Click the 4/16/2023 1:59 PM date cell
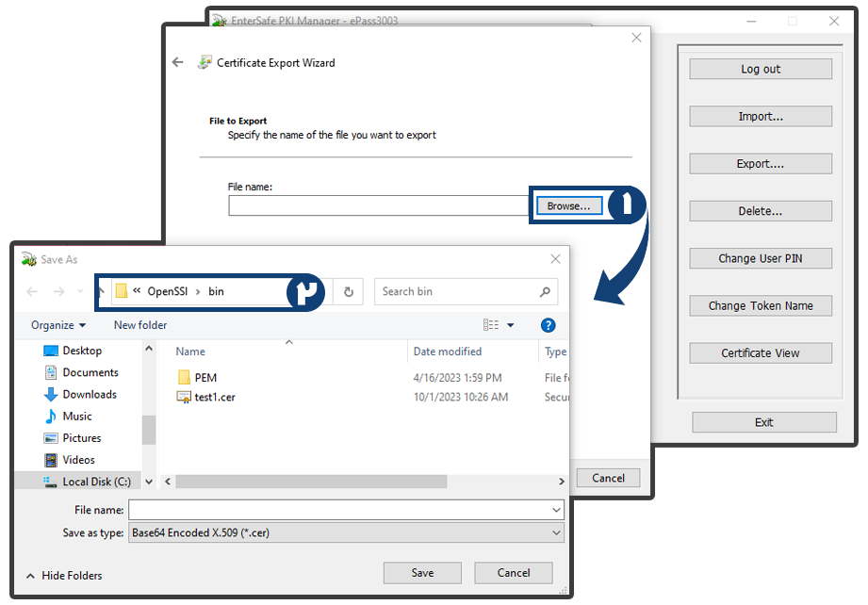Viewport: 868px width, 605px height. (457, 378)
